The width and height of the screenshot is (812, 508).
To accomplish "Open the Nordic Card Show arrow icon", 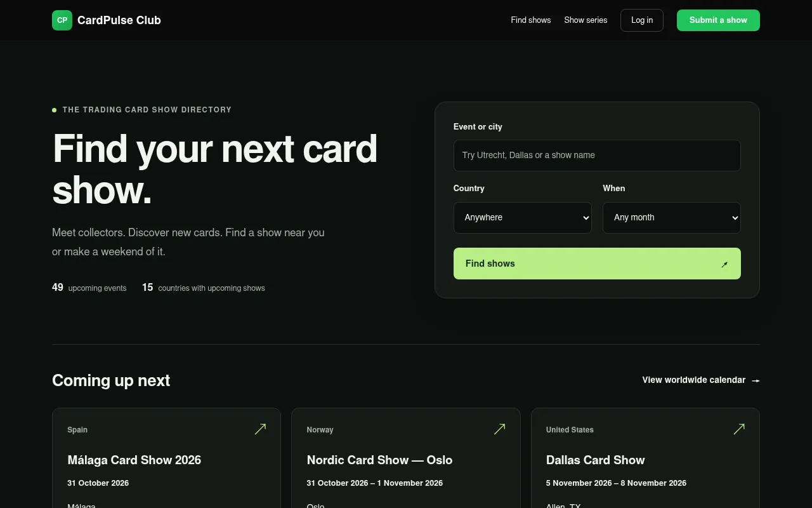I will pos(499,429).
